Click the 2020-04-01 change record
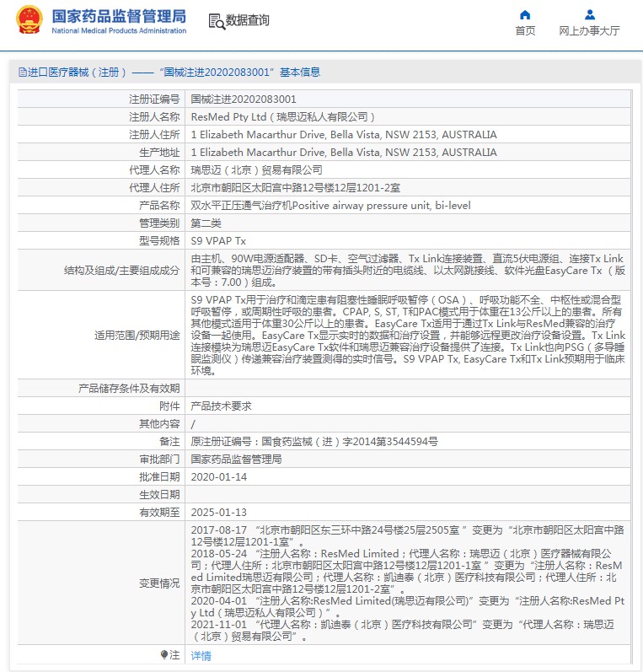This screenshot has width=643, height=672. pyautogui.click(x=407, y=607)
